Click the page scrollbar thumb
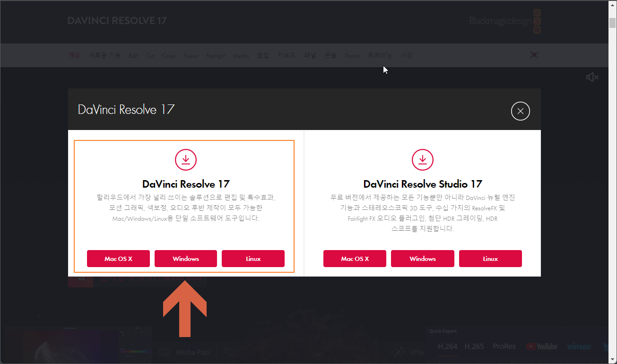Image resolution: width=617 pixels, height=364 pixels. tap(612, 23)
